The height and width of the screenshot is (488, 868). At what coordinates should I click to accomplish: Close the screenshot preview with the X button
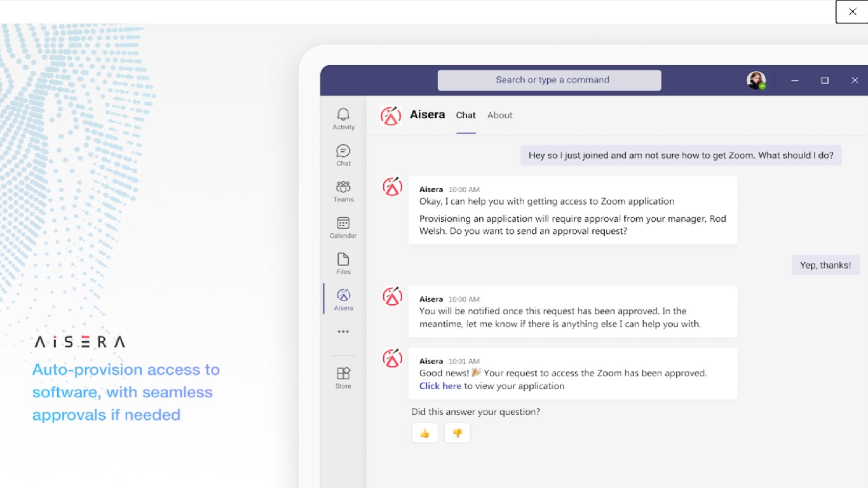tap(852, 11)
